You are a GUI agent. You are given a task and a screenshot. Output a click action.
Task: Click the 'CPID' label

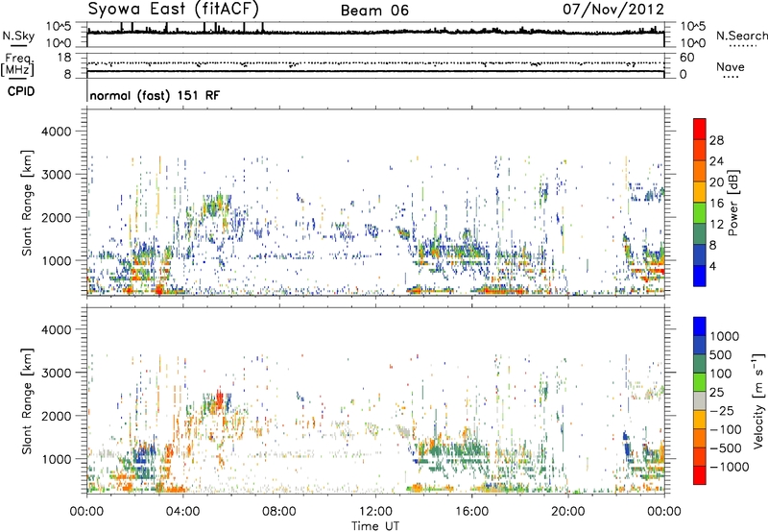pyautogui.click(x=21, y=91)
